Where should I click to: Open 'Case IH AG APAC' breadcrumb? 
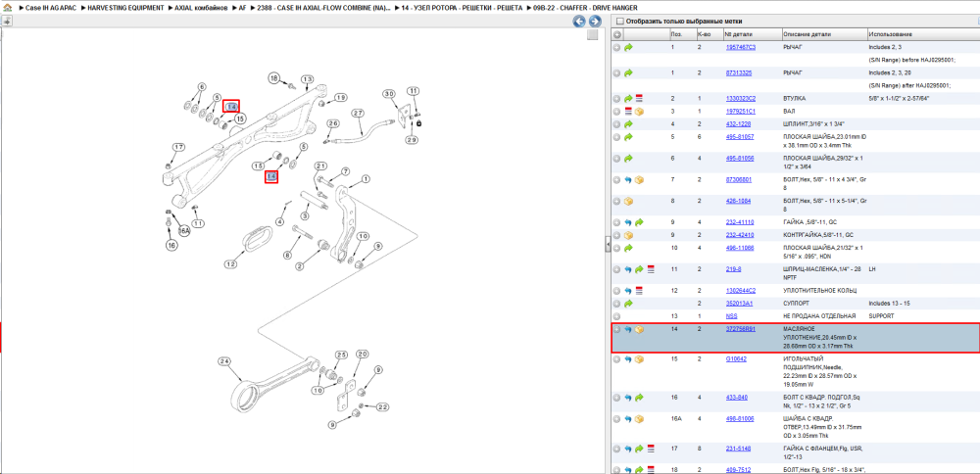tap(50, 8)
